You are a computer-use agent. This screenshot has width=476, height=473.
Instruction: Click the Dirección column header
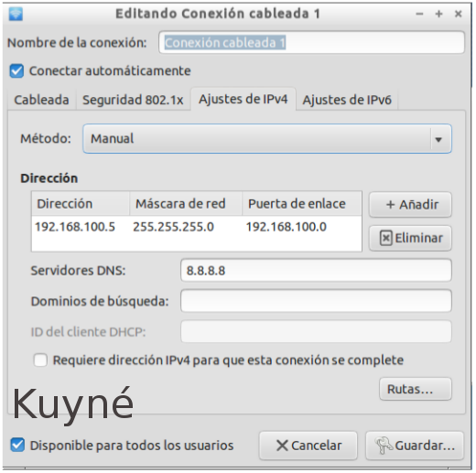pyautogui.click(x=81, y=204)
